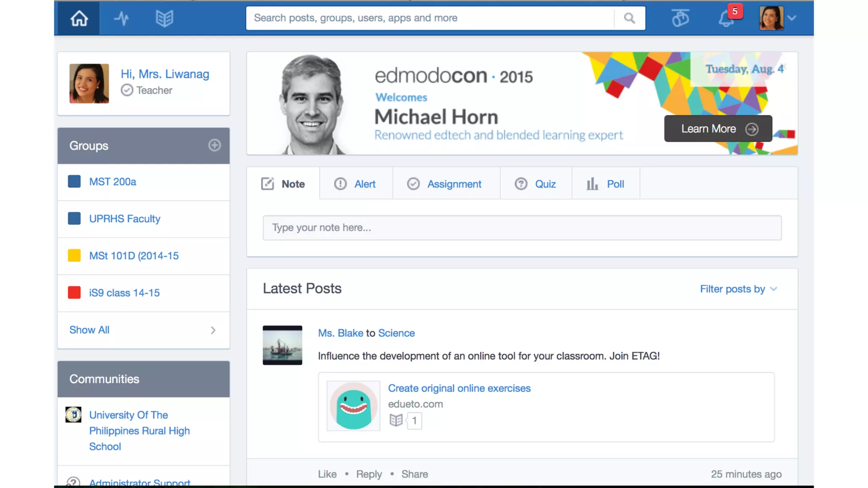Viewport: 868px width, 488px height.
Task: Click the red iS9 class 14-15 swatch
Action: 74,293
